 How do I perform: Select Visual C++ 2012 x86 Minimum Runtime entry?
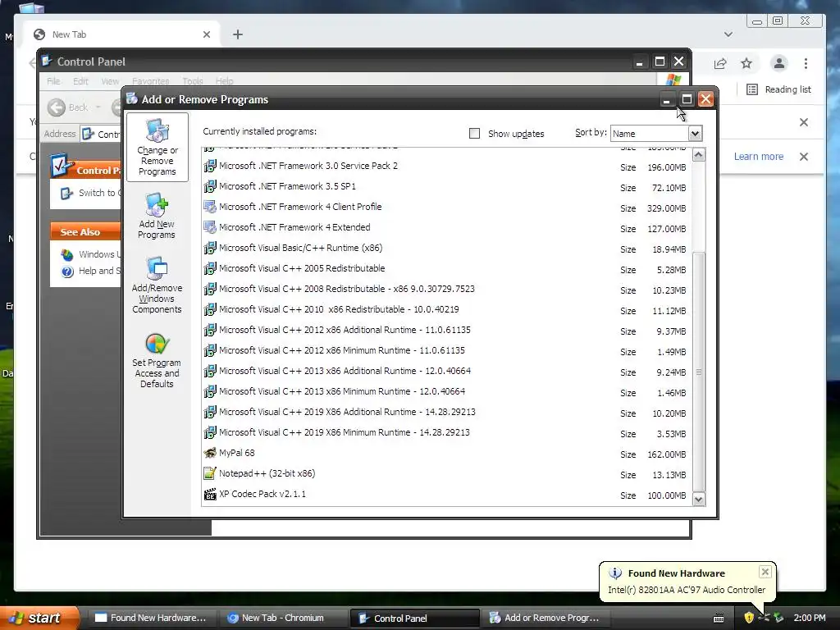pos(447,351)
